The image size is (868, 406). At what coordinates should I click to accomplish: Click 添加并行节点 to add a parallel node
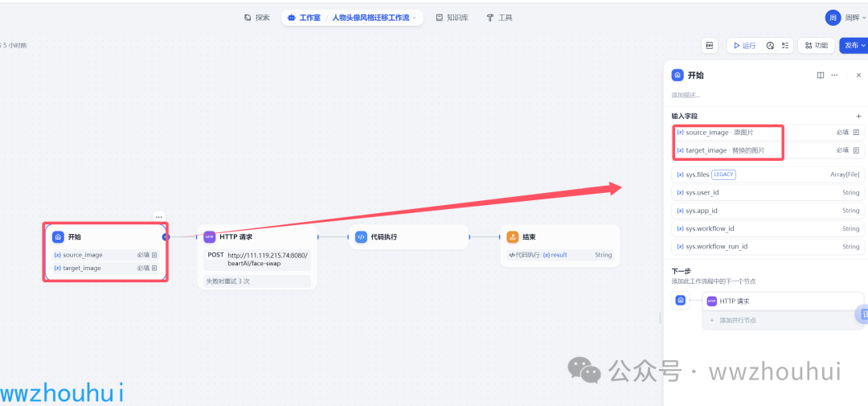[x=737, y=320]
